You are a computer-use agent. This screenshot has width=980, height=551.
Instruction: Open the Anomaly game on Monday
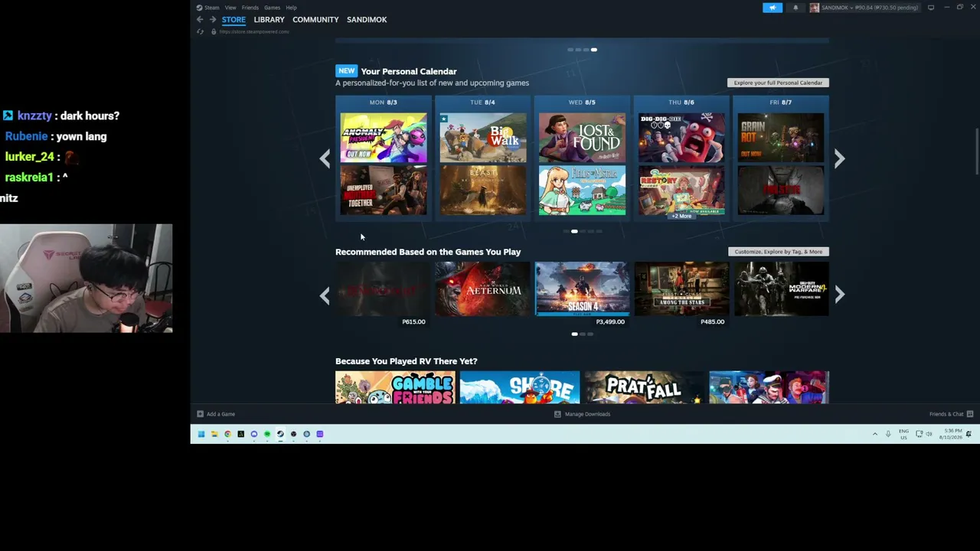point(384,138)
